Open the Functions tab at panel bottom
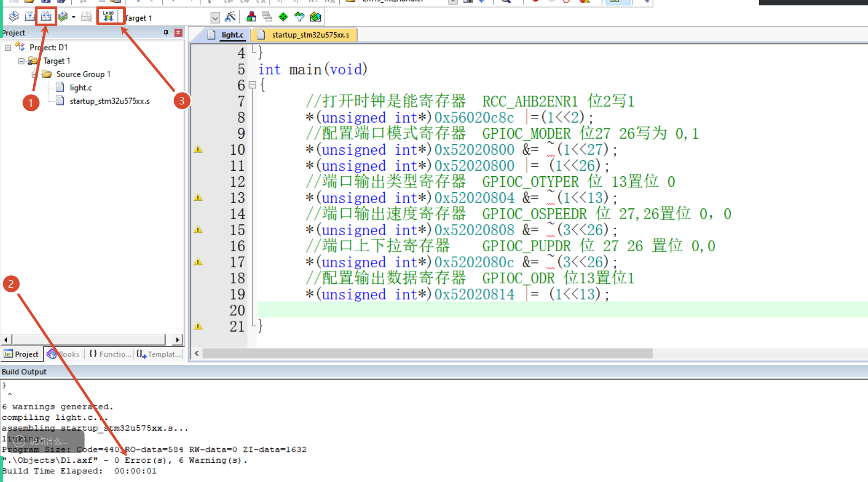The height and width of the screenshot is (482, 868). 109,355
